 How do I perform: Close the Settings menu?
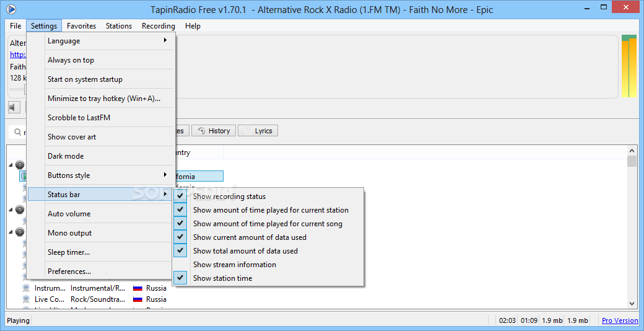tap(44, 26)
